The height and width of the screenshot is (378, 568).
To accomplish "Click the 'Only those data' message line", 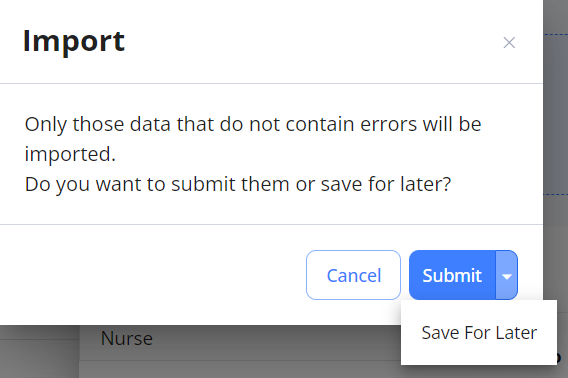I will click(x=253, y=124).
